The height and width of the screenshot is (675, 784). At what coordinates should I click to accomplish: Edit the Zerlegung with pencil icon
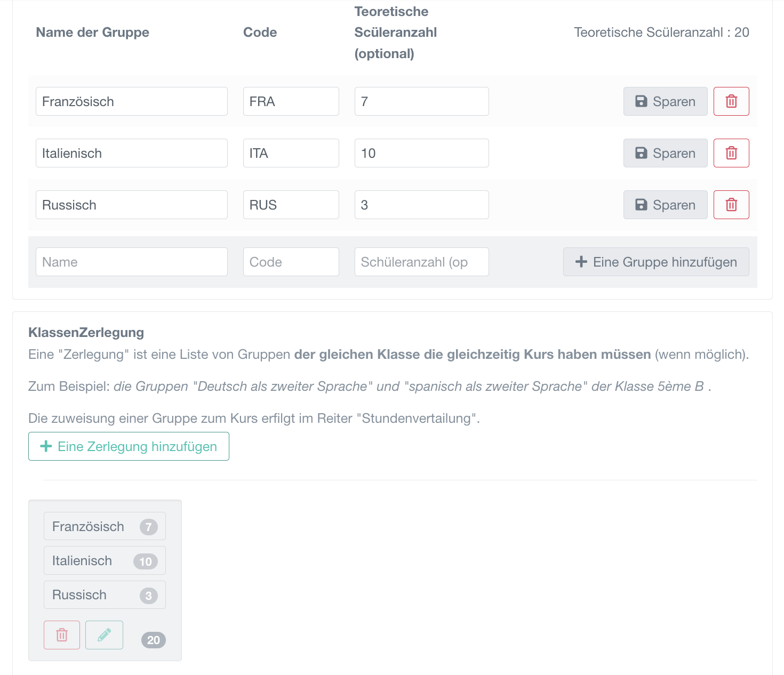(104, 635)
